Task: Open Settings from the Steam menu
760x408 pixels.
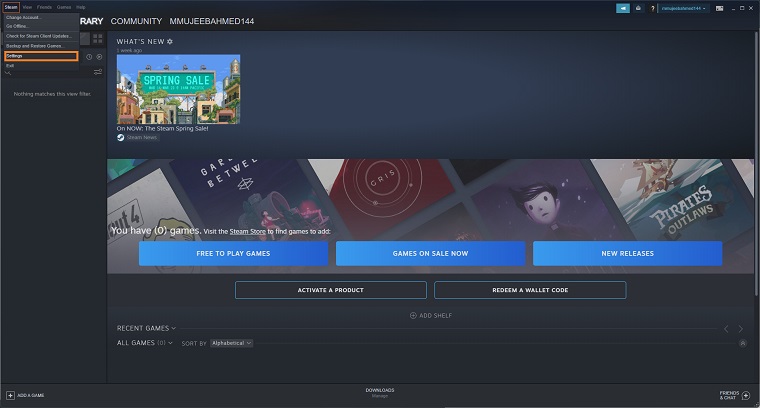Action: click(41, 56)
